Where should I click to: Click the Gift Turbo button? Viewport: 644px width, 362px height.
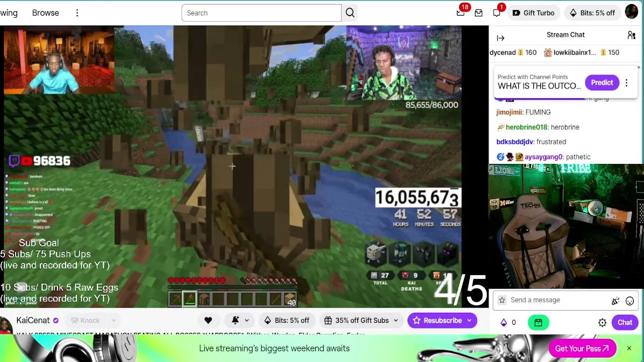pos(533,13)
